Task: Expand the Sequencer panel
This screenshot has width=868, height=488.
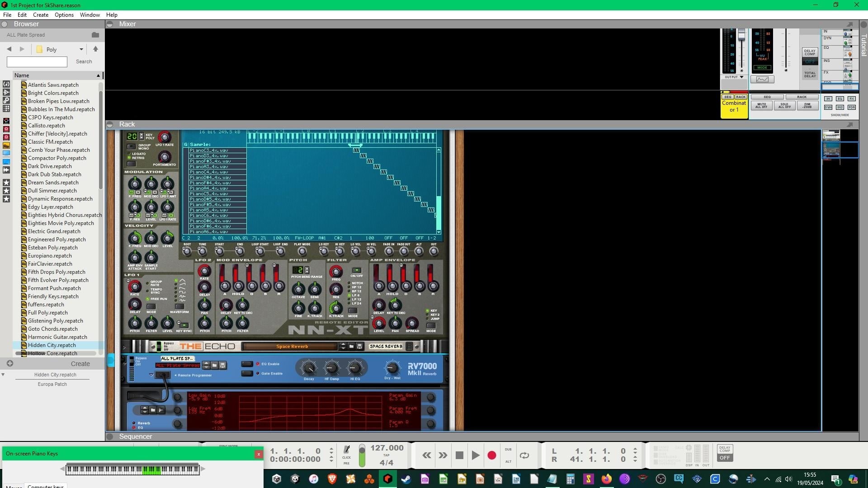Action: [110, 436]
